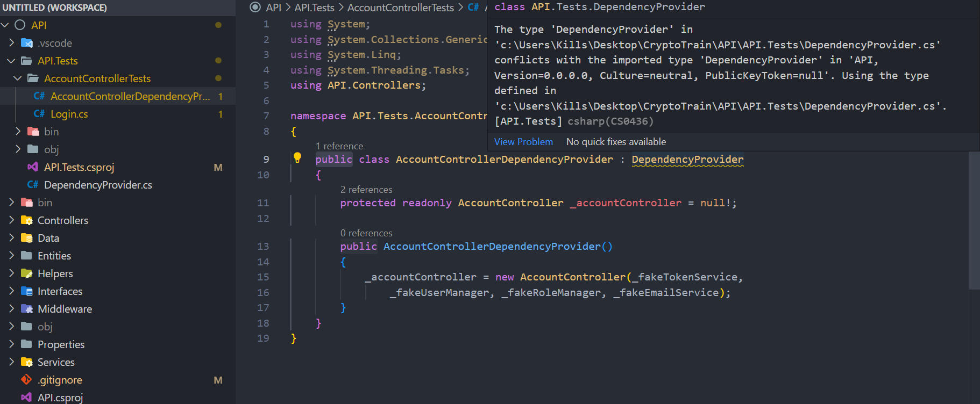Viewport: 980px width, 404px height.
Task: Expand the root-level bin folder
Action: pyautogui.click(x=12, y=203)
